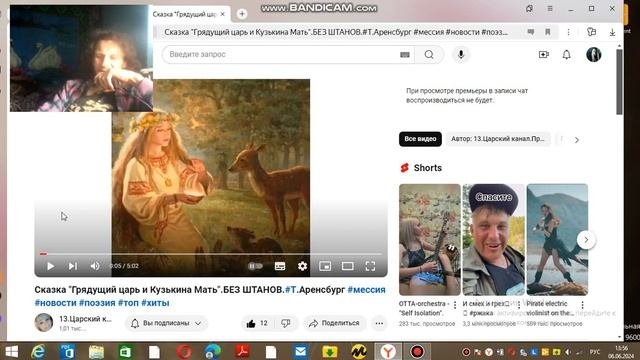Image resolution: width=640 pixels, height=360 pixels.
Task: Select the 'Автор: 13.Царский канал' chip
Action: pos(498,139)
